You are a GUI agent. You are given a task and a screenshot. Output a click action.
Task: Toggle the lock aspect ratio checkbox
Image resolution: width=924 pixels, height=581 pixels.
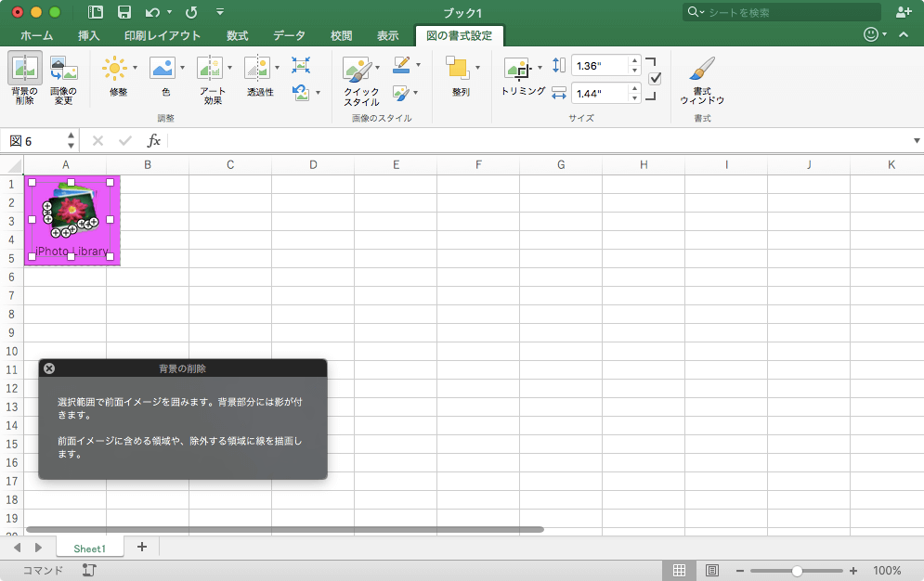pyautogui.click(x=655, y=79)
